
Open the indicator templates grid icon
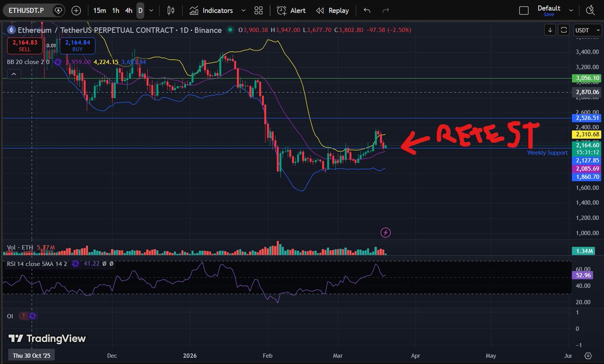[x=259, y=11]
